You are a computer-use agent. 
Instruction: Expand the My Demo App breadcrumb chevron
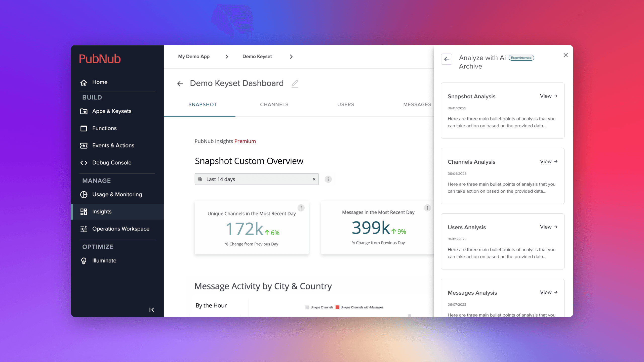point(227,57)
